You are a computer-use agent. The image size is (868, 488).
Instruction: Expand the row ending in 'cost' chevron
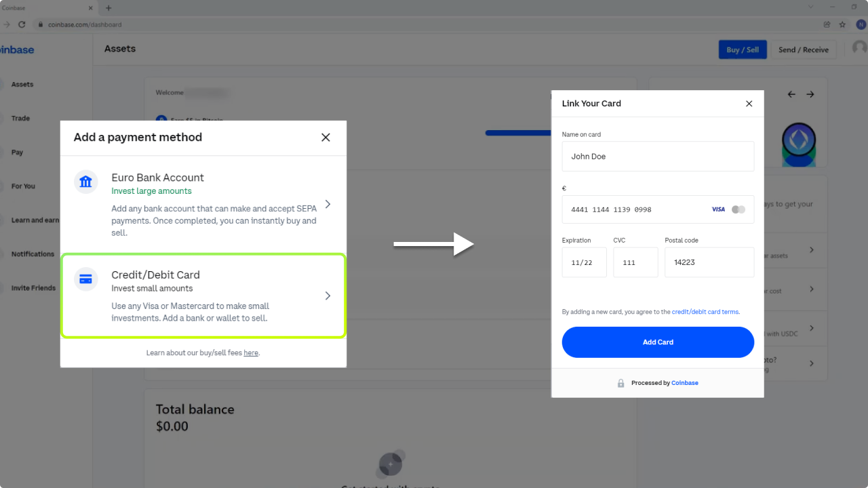click(x=812, y=289)
